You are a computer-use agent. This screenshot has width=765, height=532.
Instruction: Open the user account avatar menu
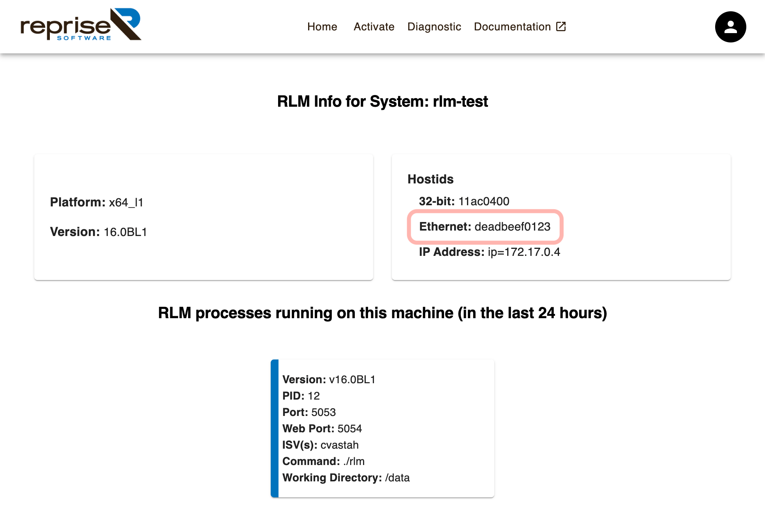point(730,27)
